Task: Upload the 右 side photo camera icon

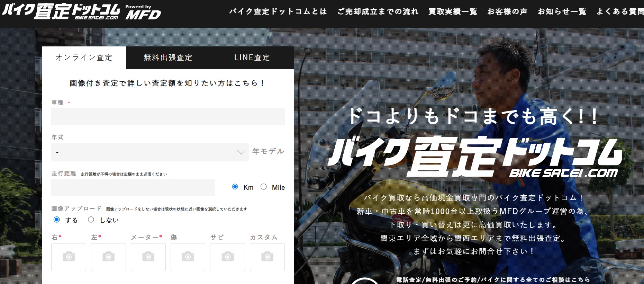Action: [x=69, y=257]
